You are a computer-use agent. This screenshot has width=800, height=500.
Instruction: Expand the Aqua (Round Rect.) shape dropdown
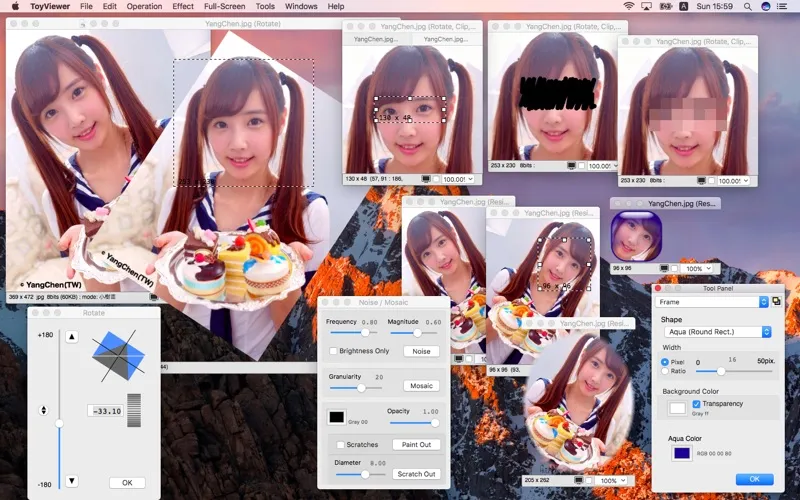coord(717,332)
